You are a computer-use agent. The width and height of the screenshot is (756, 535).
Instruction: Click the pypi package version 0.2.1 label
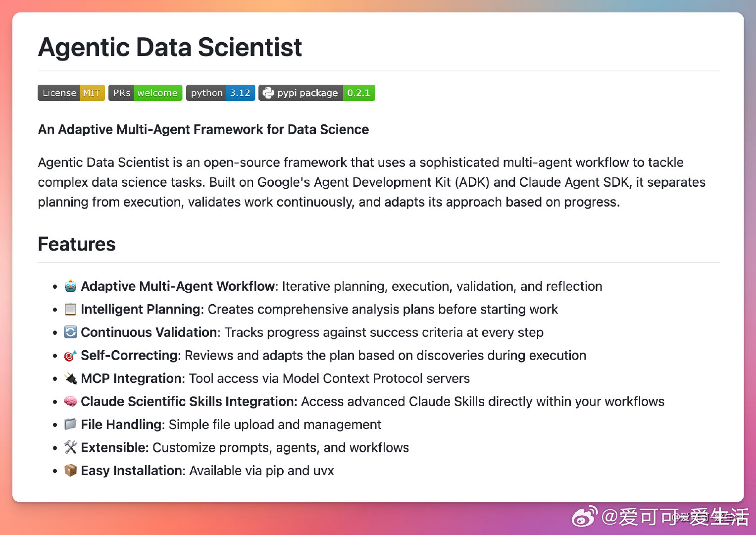click(358, 93)
